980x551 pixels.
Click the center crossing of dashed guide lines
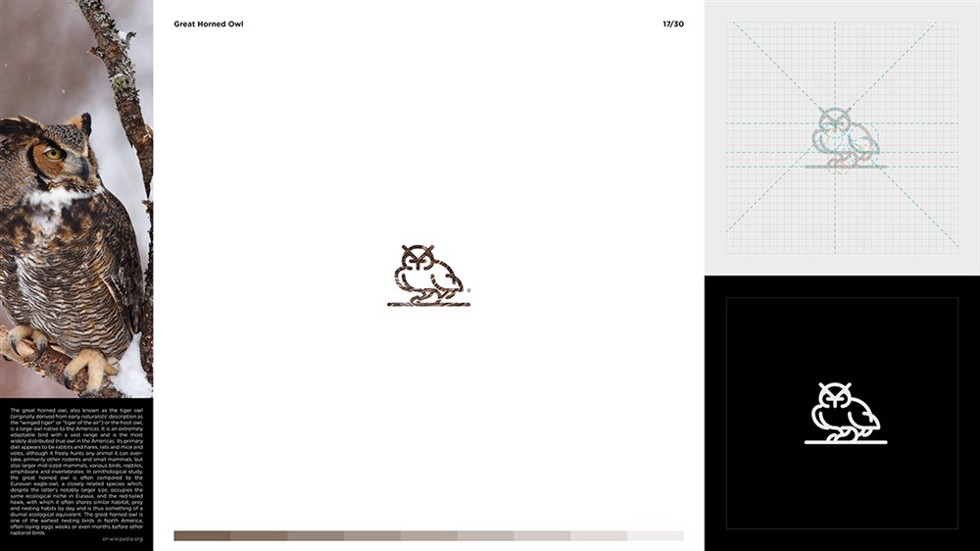[x=834, y=124]
